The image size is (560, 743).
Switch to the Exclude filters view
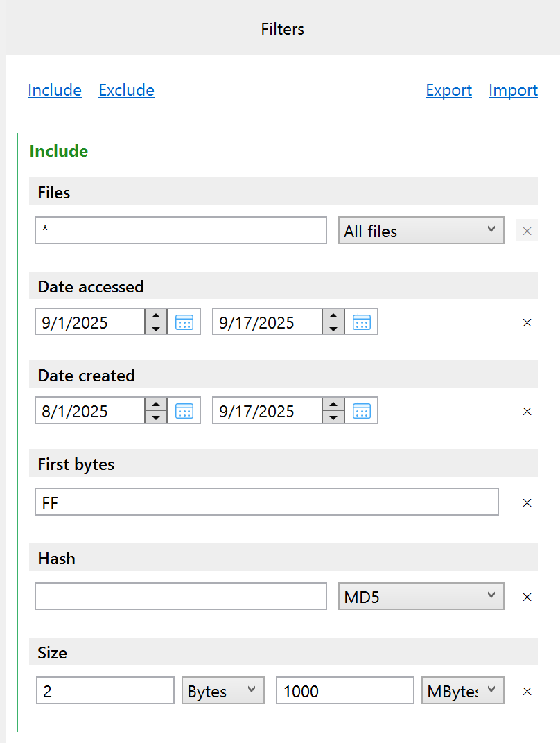[126, 90]
